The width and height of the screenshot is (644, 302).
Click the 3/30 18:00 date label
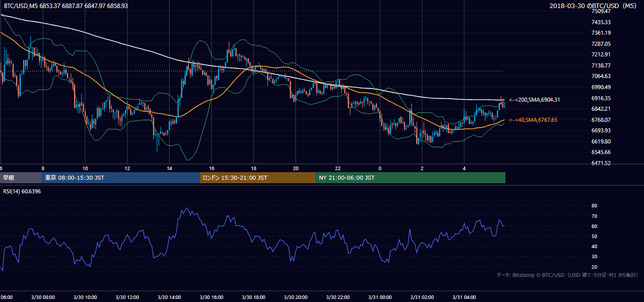coord(253,297)
